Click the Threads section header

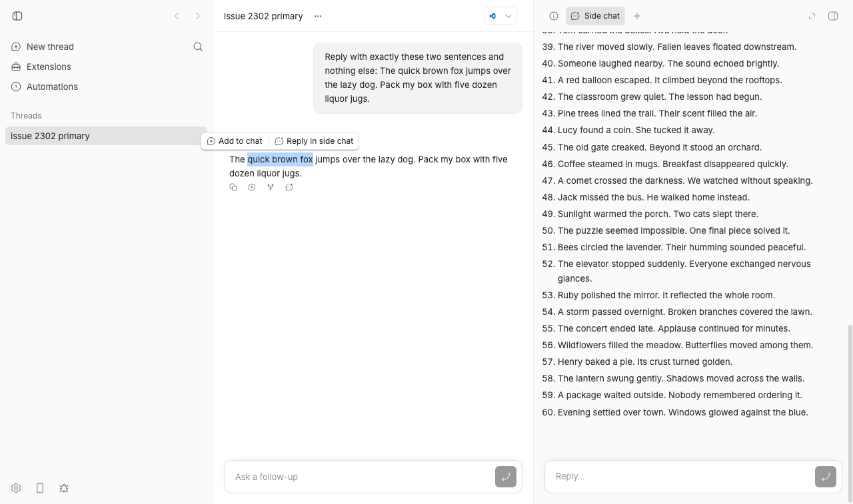click(26, 116)
